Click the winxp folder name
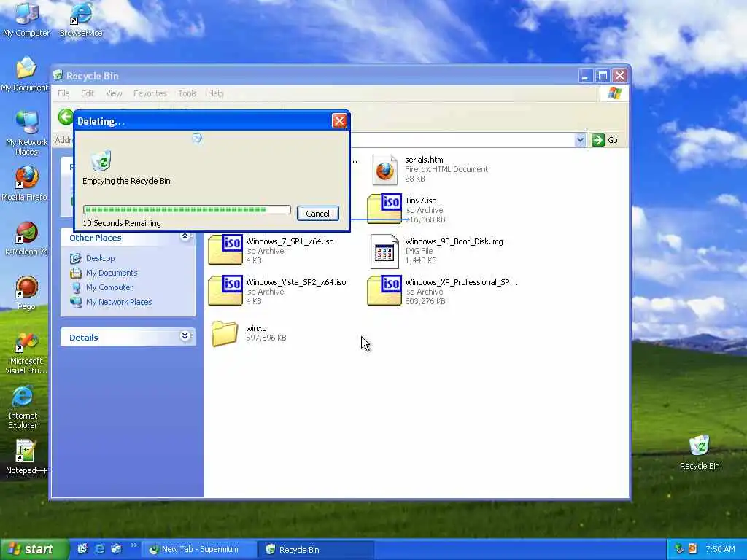 pyautogui.click(x=256, y=328)
